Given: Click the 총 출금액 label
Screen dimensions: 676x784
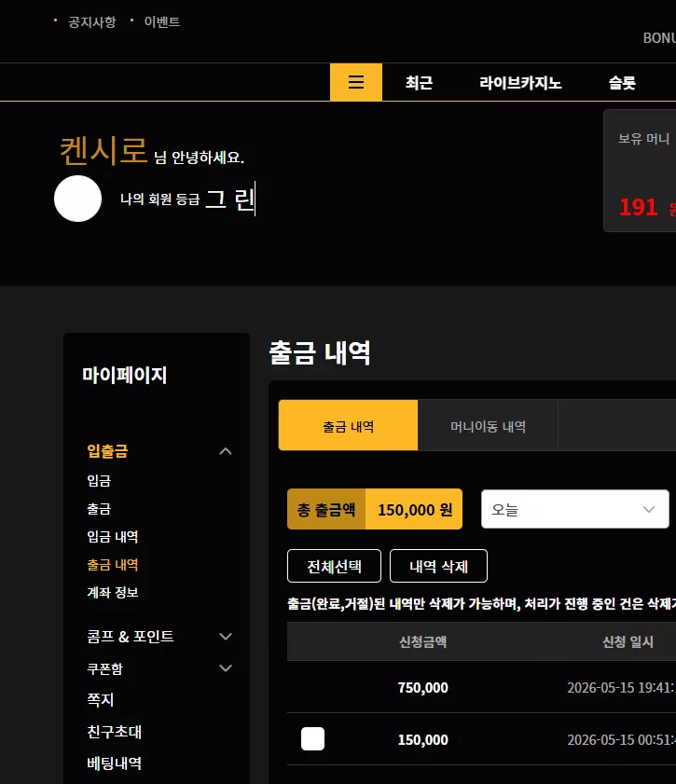Looking at the screenshot, I should coord(326,510).
